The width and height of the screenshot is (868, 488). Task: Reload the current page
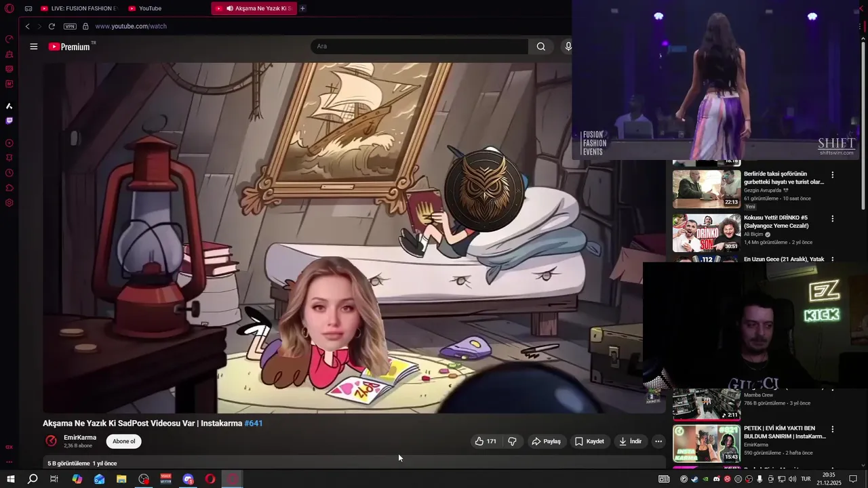point(52,26)
